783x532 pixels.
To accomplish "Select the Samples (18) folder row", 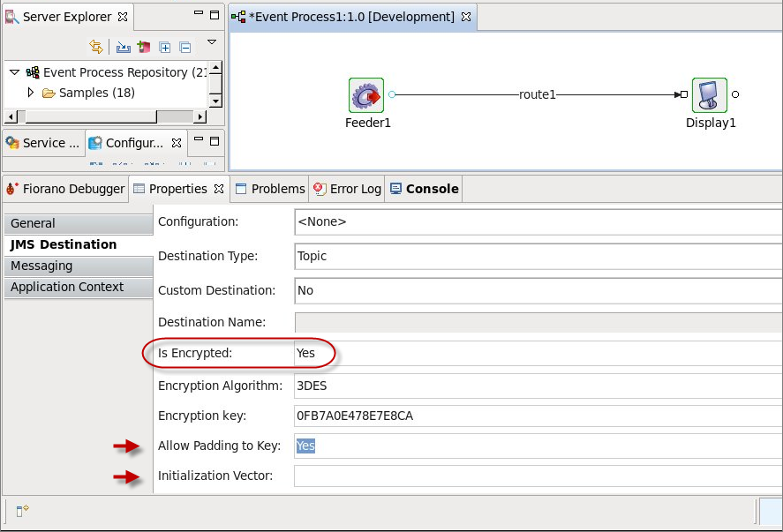I will point(88,93).
